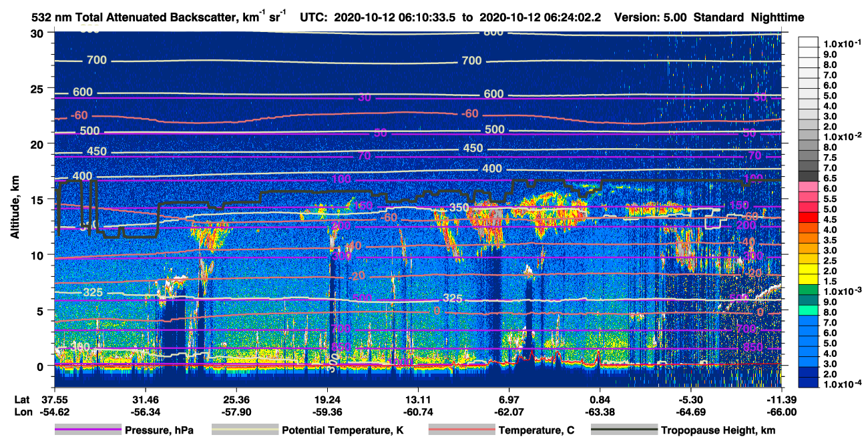Click latitude value '-11.39'
868x445 pixels.
point(781,399)
